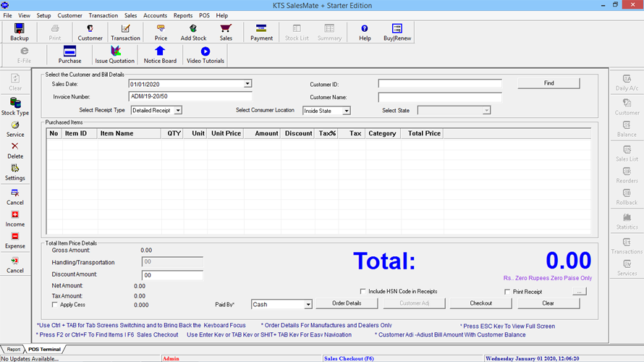Click the Customer Adj button

(x=414, y=303)
